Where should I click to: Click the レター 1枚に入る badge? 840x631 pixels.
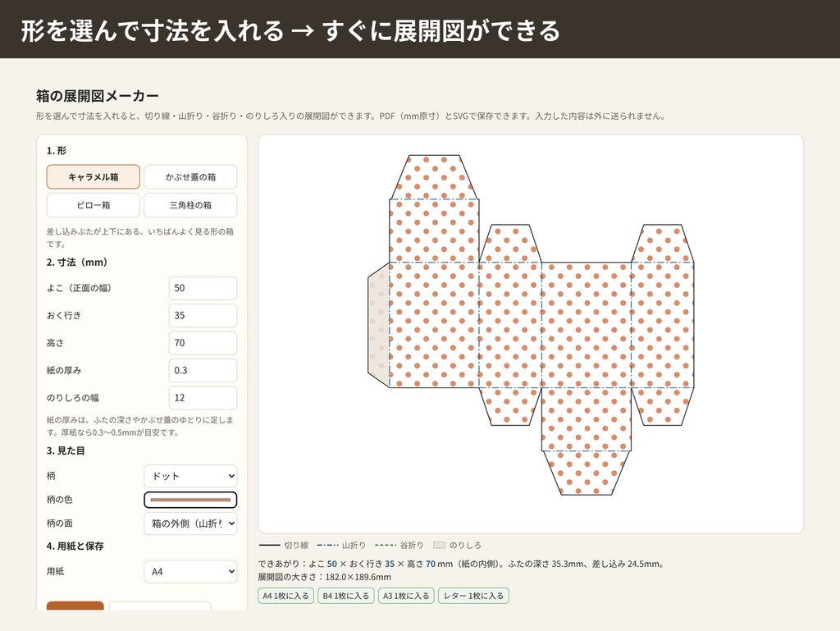tap(473, 596)
